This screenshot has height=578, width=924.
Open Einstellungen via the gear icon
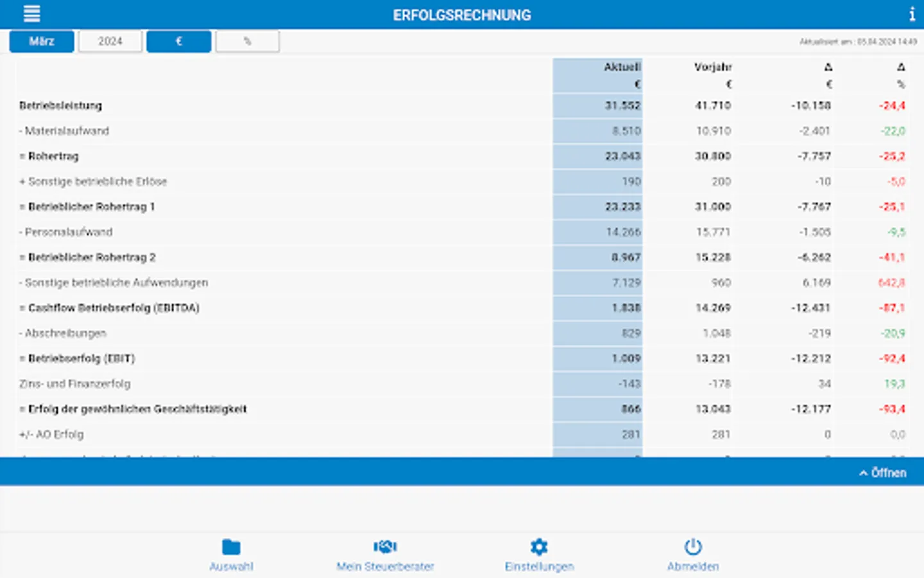[538, 547]
